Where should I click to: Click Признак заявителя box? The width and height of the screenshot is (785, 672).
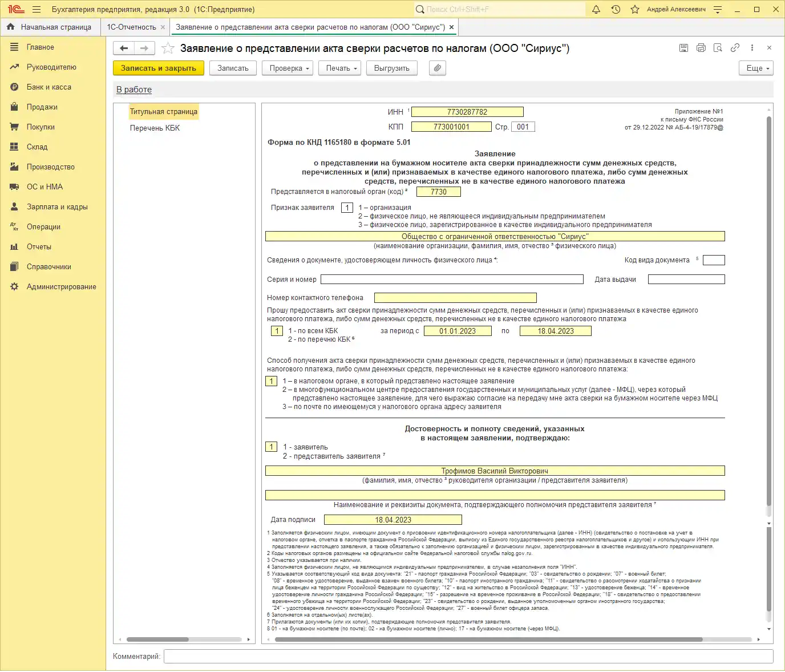click(347, 208)
